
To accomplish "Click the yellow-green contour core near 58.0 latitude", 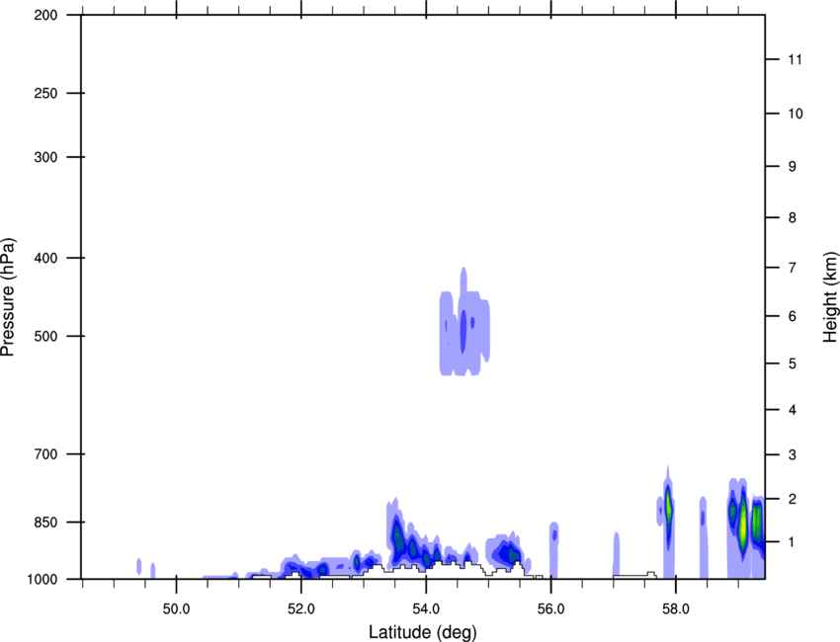I will click(x=669, y=506).
